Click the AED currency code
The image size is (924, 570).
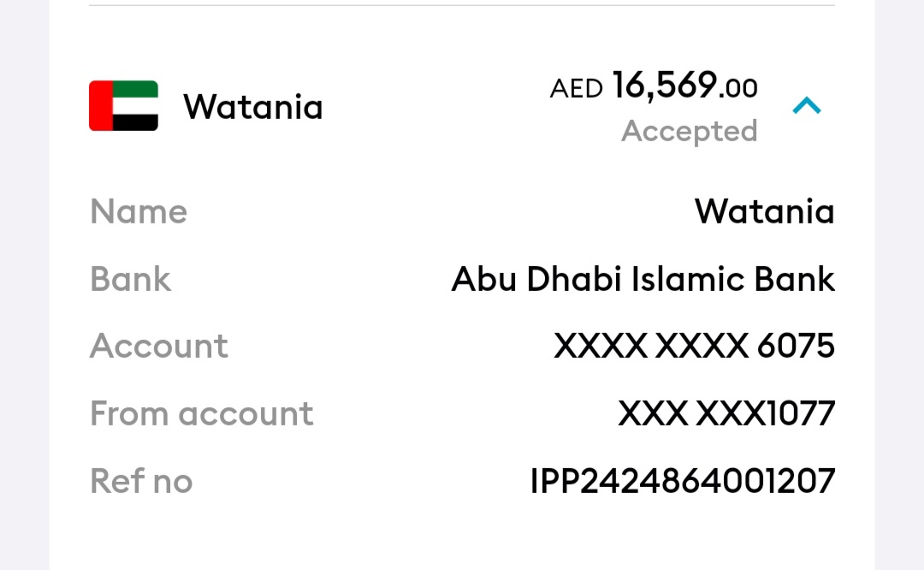(x=576, y=89)
